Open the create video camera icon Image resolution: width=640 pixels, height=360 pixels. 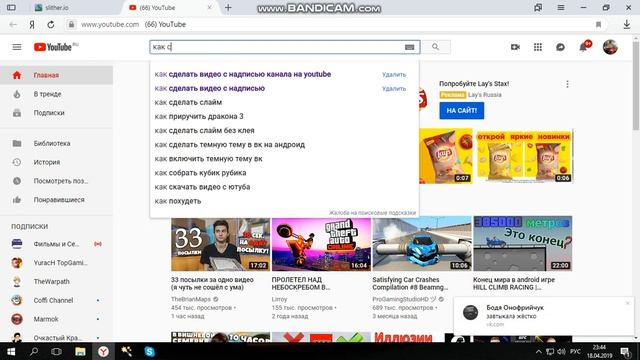click(515, 47)
